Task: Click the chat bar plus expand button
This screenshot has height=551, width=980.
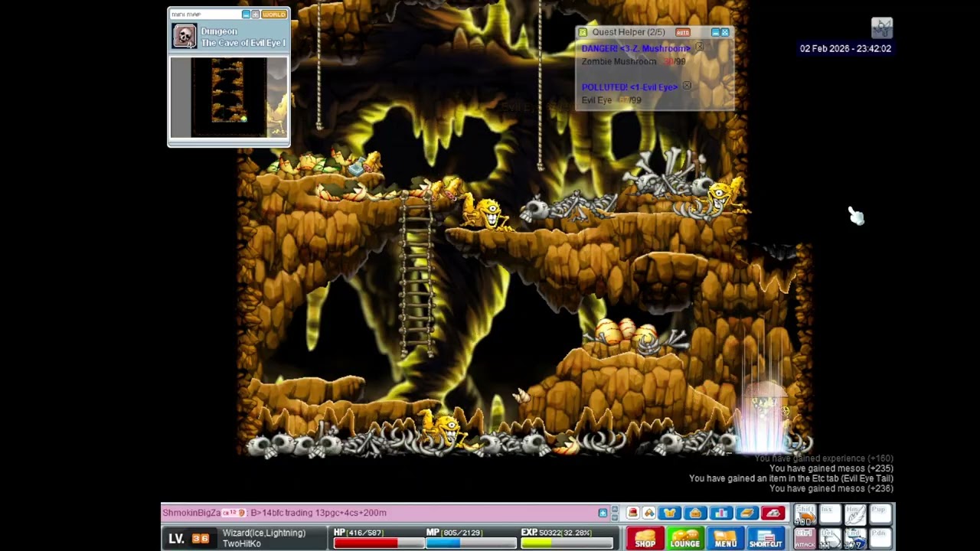Action: [603, 513]
